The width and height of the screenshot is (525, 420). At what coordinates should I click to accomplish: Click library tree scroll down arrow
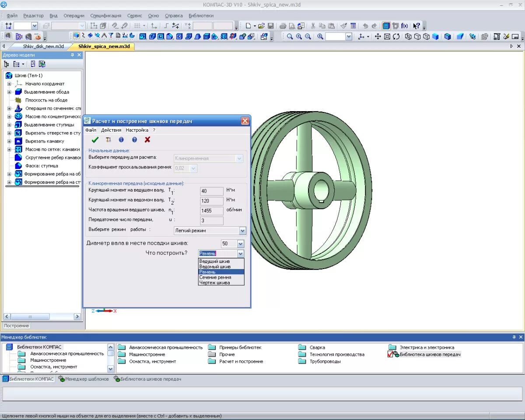coord(111,369)
